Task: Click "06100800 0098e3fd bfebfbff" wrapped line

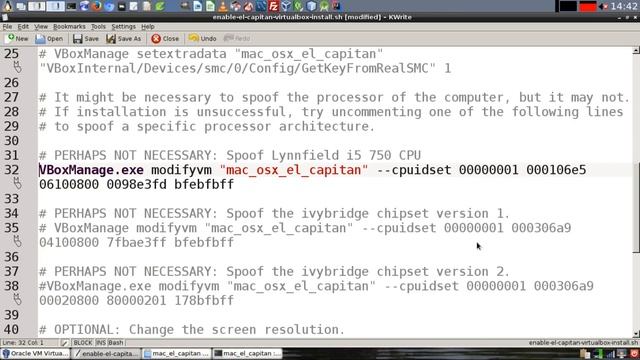Action: click(x=136, y=184)
